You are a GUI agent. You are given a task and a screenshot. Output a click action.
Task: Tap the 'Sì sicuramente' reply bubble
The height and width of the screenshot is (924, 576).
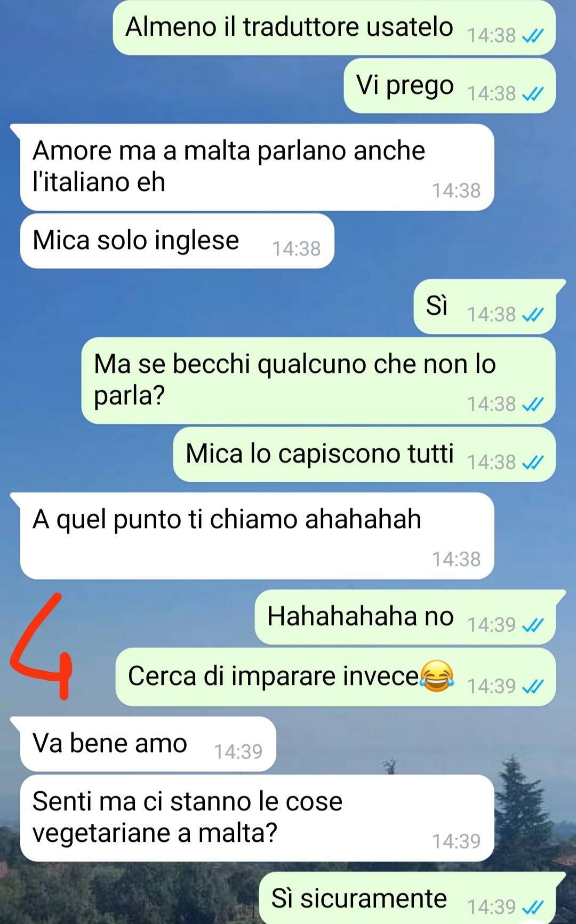pos(407,898)
